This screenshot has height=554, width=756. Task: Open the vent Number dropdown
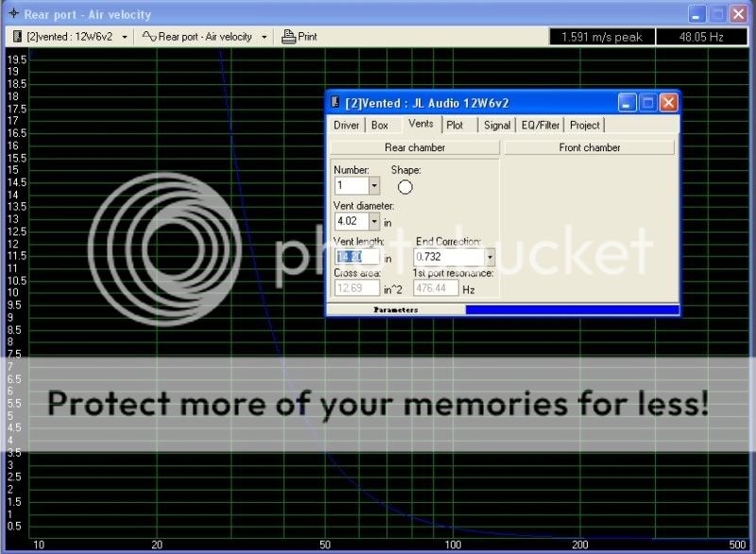[x=374, y=187]
